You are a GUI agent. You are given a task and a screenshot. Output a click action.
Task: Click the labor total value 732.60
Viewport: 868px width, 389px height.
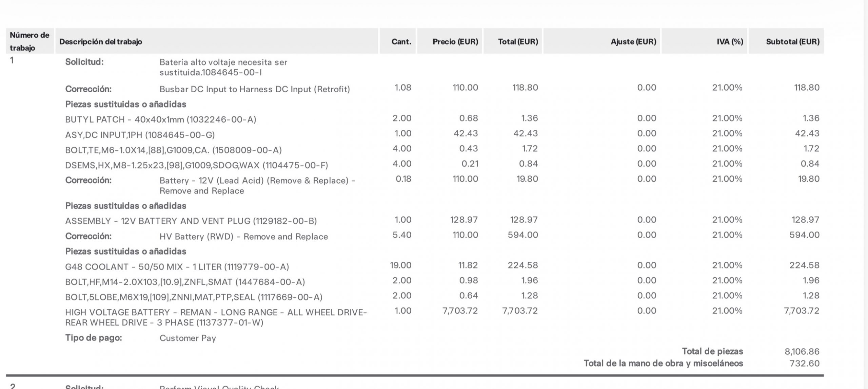point(804,364)
